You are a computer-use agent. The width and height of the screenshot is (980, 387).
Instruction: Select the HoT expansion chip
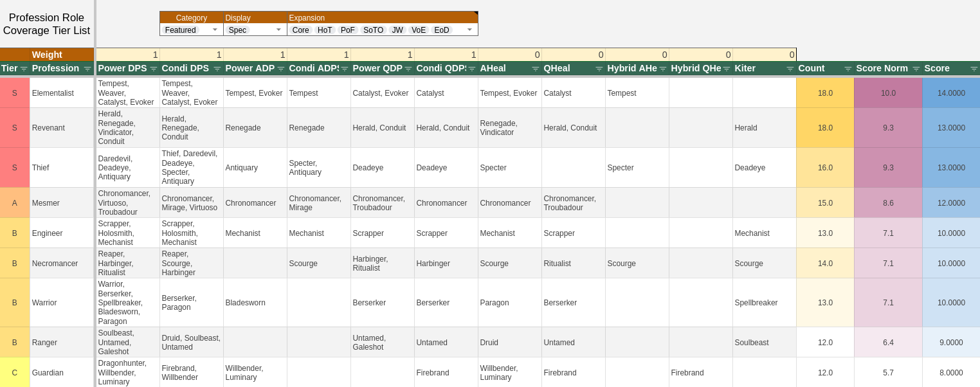click(325, 30)
